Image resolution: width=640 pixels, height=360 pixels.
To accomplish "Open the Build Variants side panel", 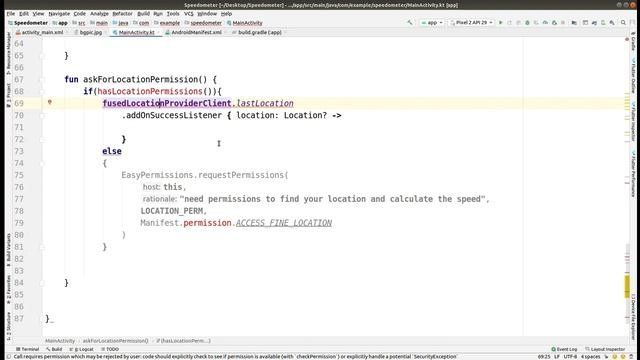I will [9, 249].
